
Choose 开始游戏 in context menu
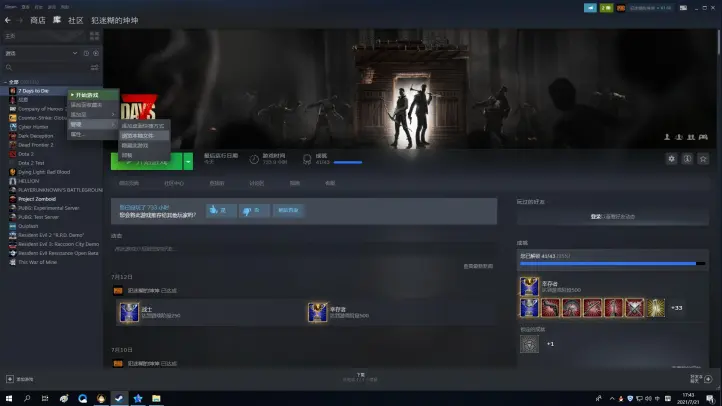93,95
